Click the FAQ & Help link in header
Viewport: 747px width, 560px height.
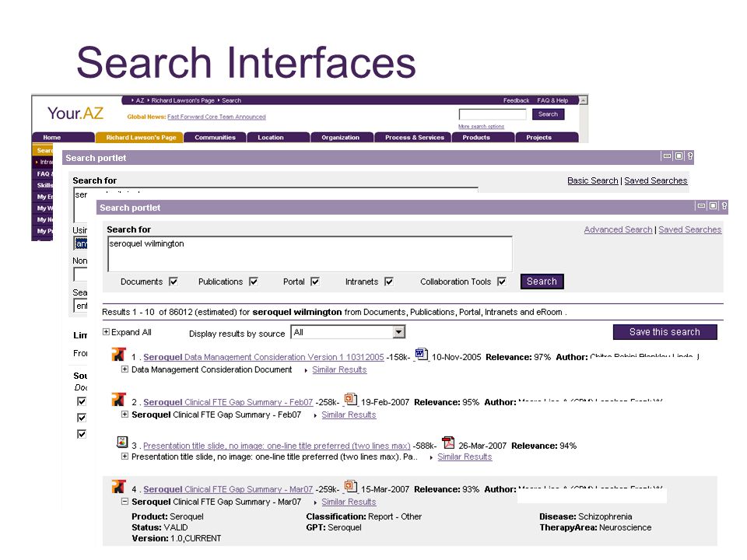(552, 100)
